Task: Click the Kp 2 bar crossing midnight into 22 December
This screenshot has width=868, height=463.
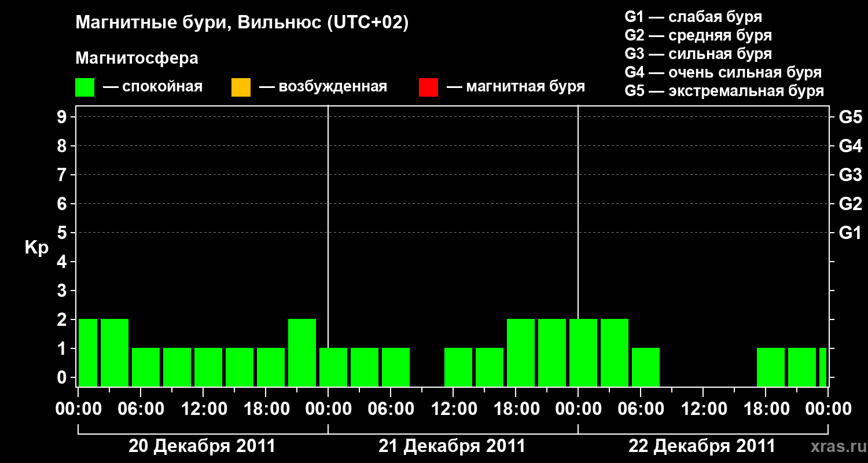Action: pos(583,352)
